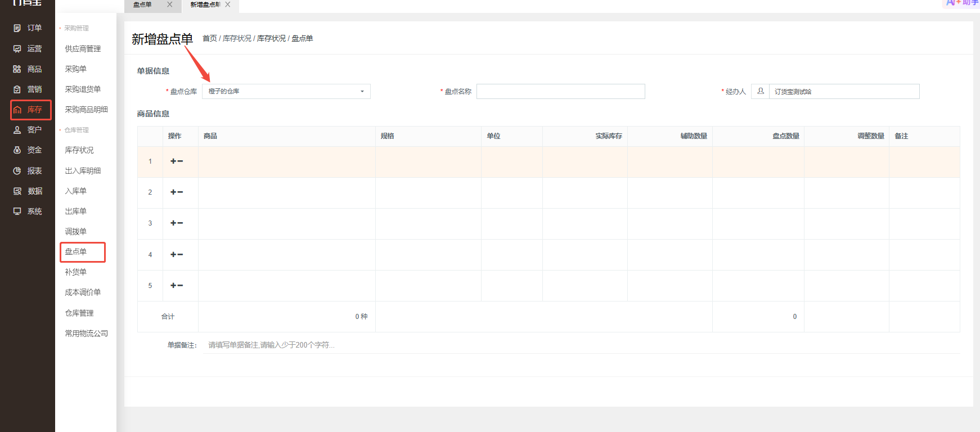Click the 单据备注 text field
The image size is (980, 432).
pyautogui.click(x=582, y=345)
